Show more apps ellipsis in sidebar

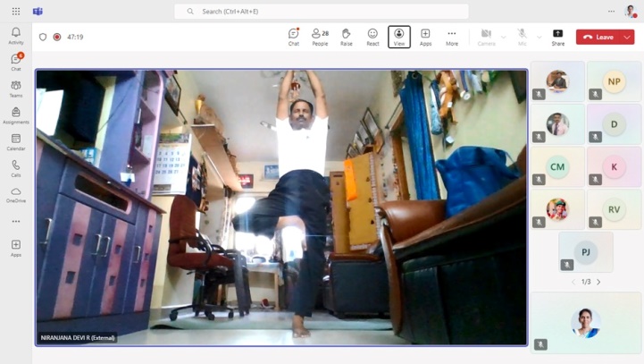coord(16,221)
